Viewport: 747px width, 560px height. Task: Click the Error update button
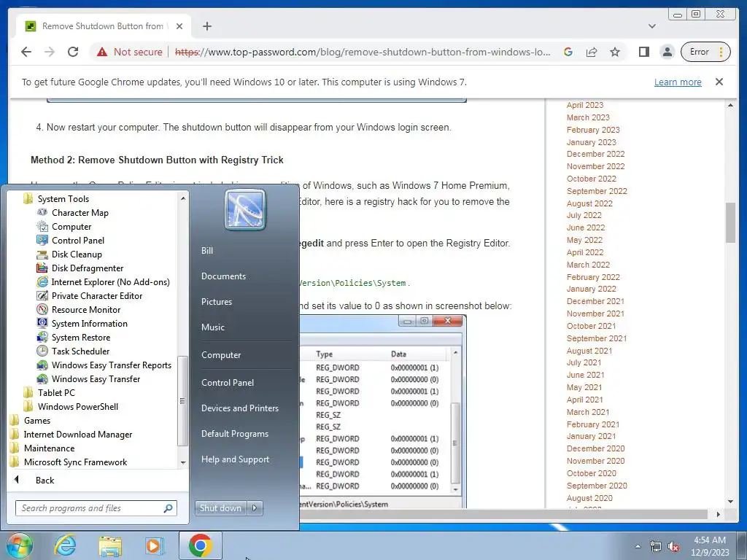pyautogui.click(x=705, y=52)
